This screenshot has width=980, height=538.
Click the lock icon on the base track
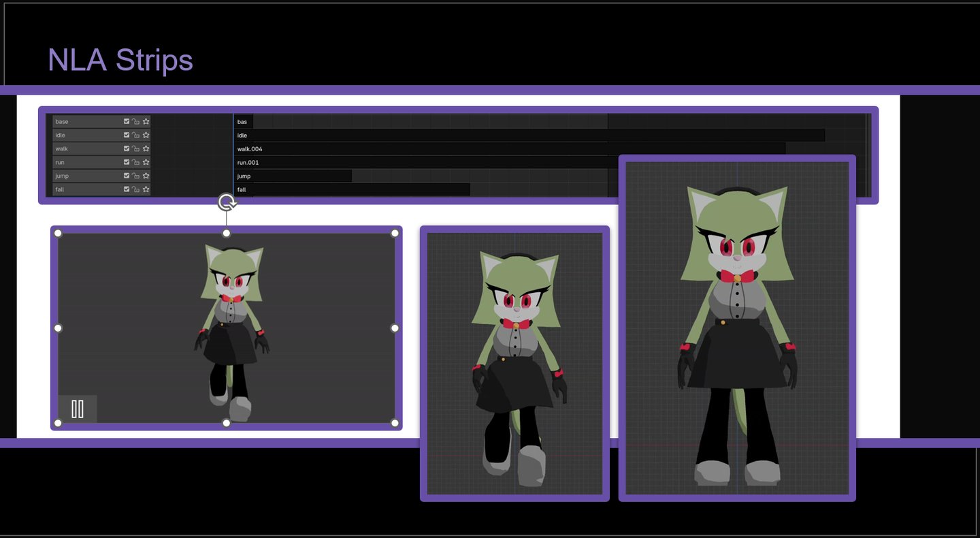[136, 121]
